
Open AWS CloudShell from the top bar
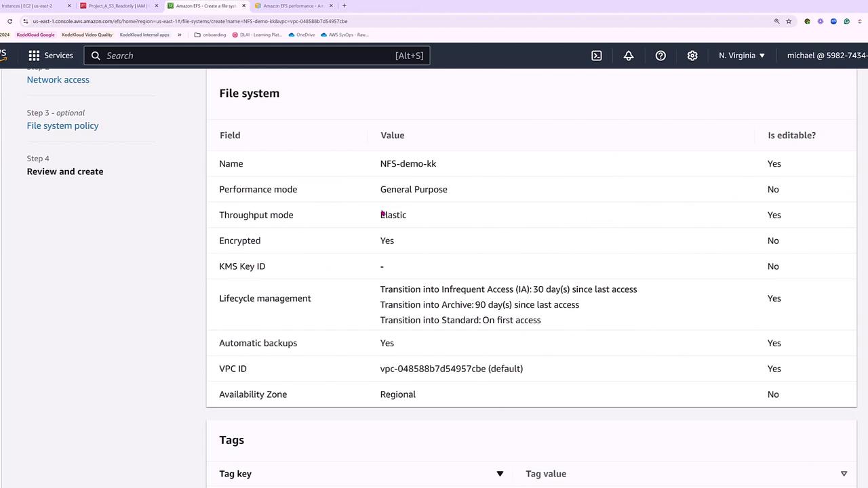pyautogui.click(x=596, y=56)
